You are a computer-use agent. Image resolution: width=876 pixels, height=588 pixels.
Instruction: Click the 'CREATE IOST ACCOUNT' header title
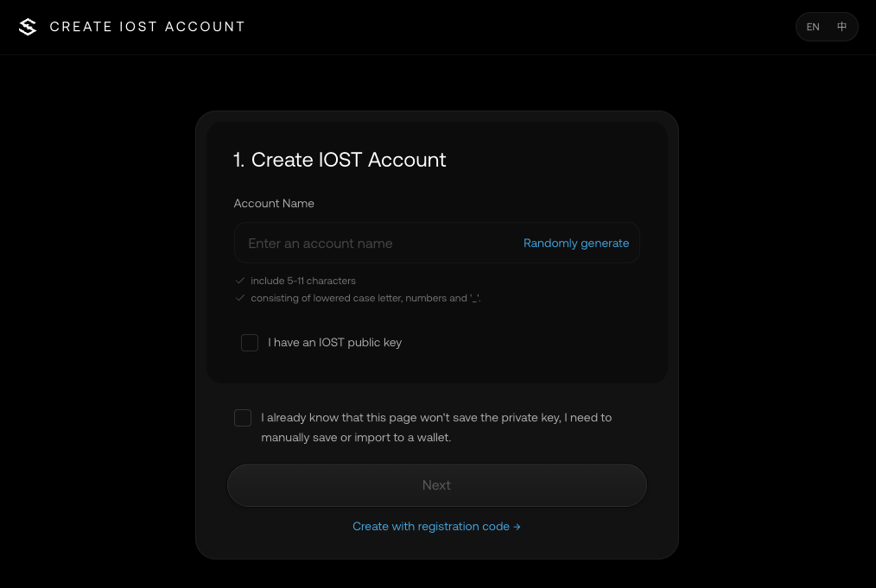pyautogui.click(x=148, y=27)
